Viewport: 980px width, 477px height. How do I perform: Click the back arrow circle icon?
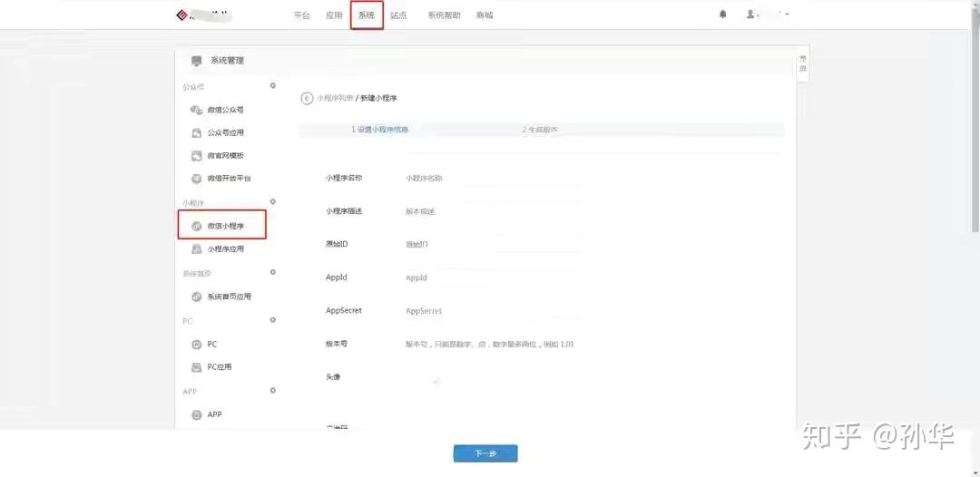click(x=307, y=98)
